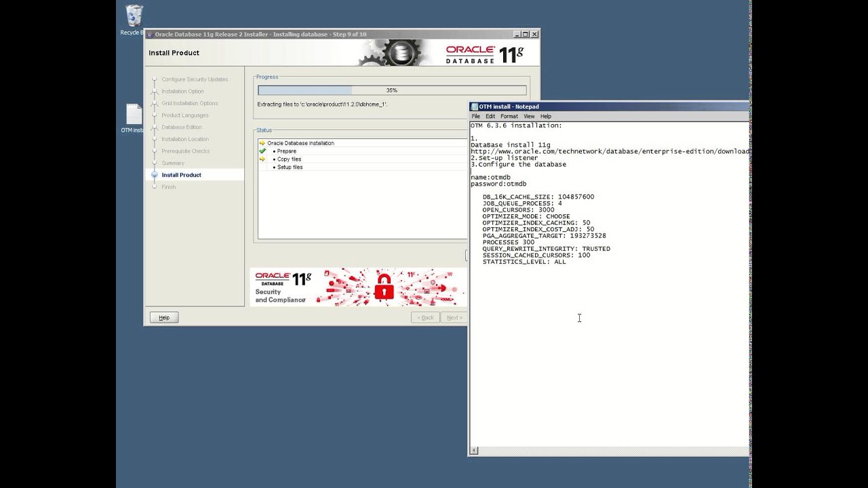Click the 35% installation progress bar
This screenshot has height=488, width=868.
[392, 90]
